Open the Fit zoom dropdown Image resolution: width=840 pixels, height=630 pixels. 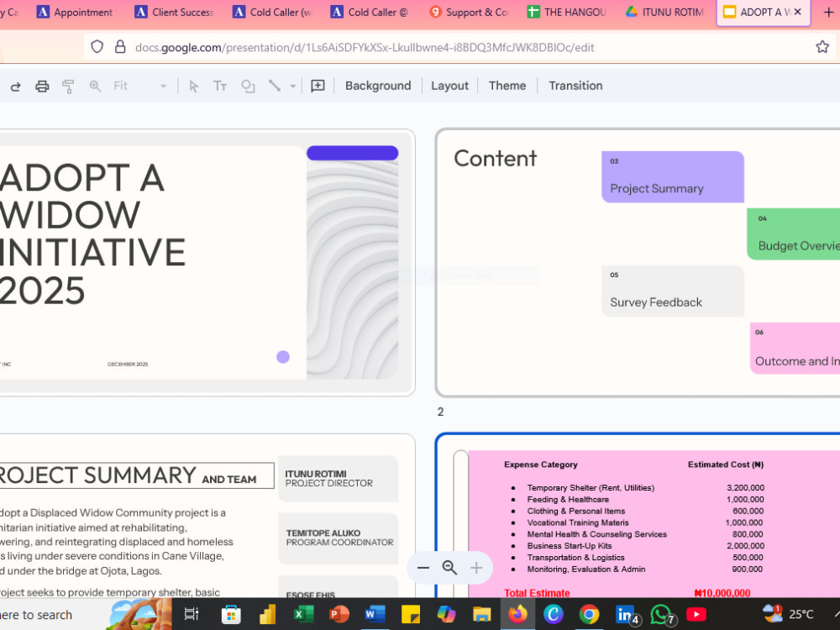(x=139, y=87)
